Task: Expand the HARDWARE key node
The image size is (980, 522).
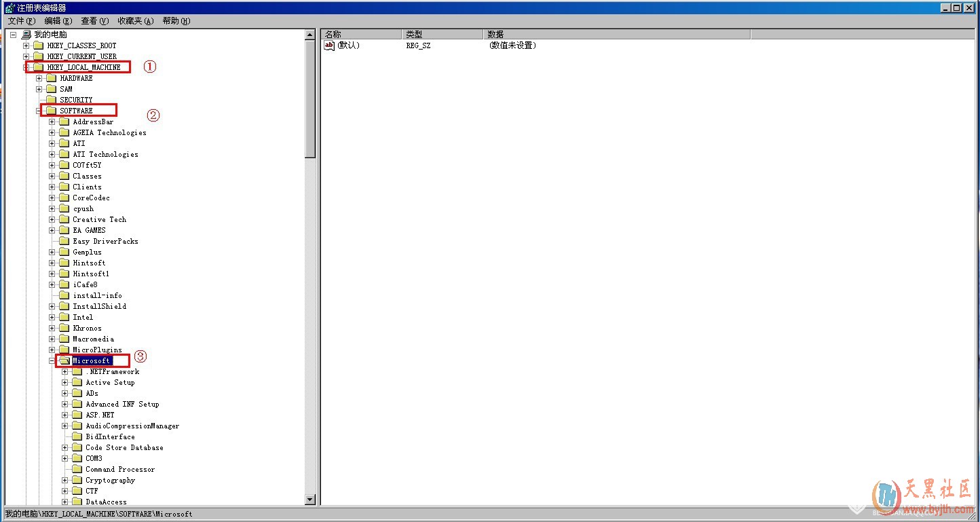Action: (x=39, y=78)
